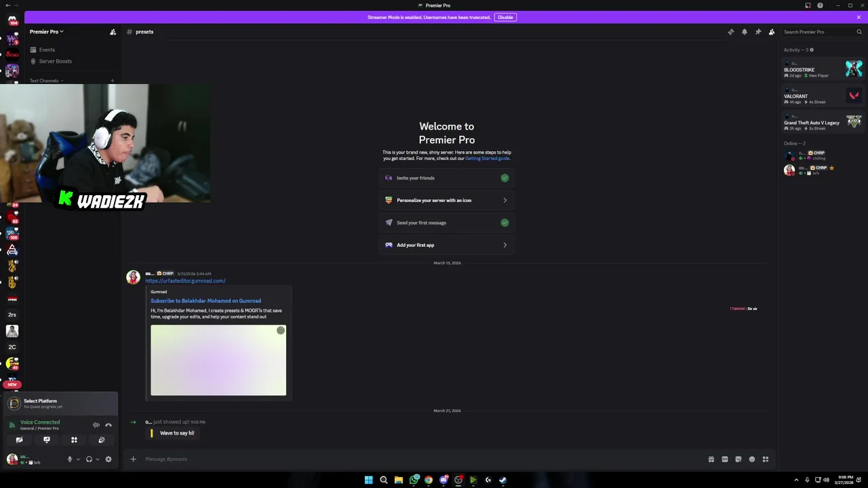Image resolution: width=868 pixels, height=488 pixels.
Task: Click the Gumroad embed preview image
Action: point(218,360)
